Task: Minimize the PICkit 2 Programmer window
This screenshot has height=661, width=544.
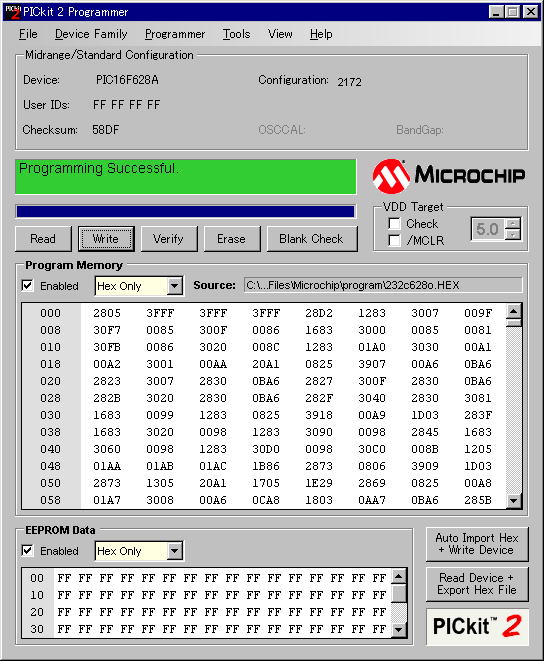Action: pyautogui.click(x=496, y=12)
